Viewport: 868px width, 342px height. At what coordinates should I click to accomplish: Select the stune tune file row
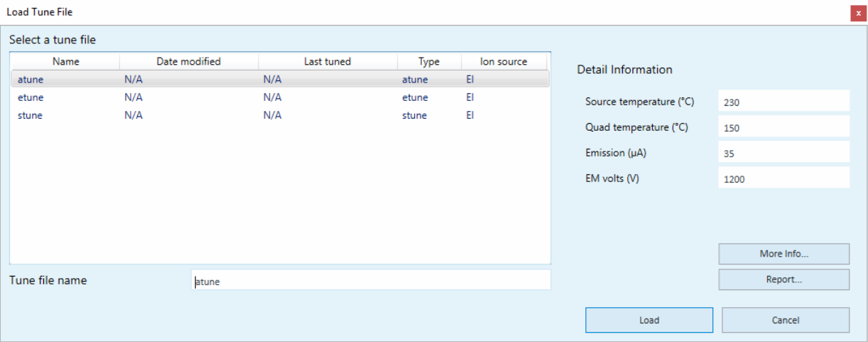point(280,115)
